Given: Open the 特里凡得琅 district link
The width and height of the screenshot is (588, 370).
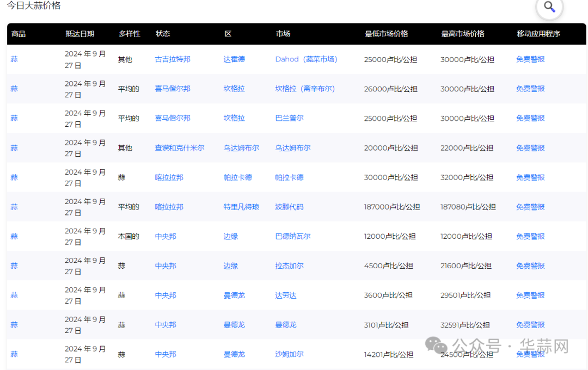Looking at the screenshot, I should click(241, 207).
